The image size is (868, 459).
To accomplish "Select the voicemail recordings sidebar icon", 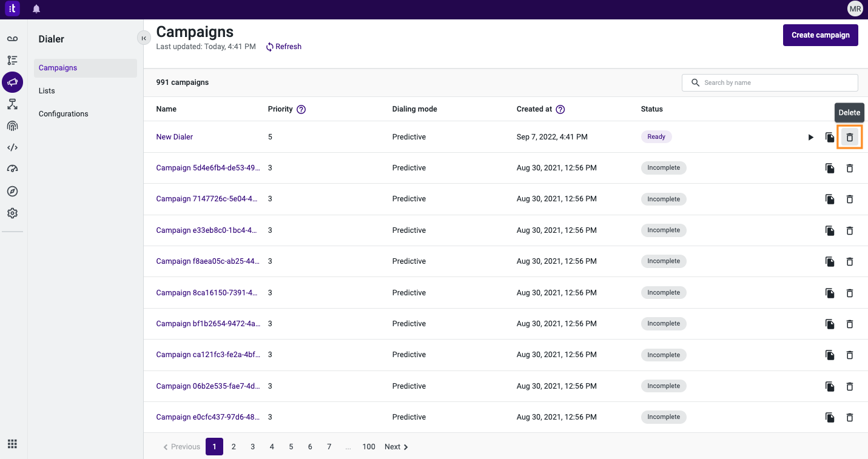I will click(x=13, y=38).
